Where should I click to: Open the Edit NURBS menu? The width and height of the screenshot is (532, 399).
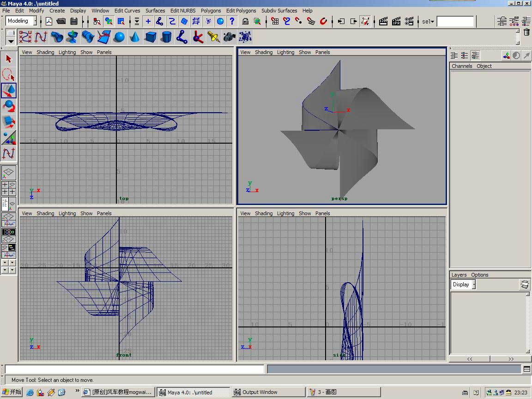coord(182,11)
